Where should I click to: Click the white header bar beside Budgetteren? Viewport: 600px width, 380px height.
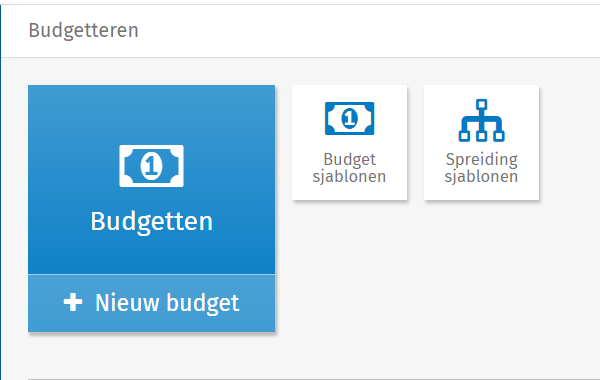367,31
